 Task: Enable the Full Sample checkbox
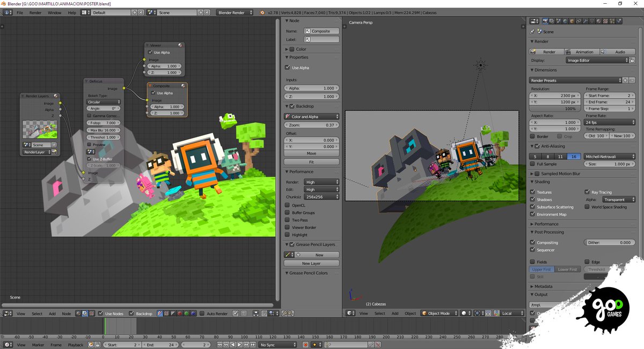click(533, 164)
